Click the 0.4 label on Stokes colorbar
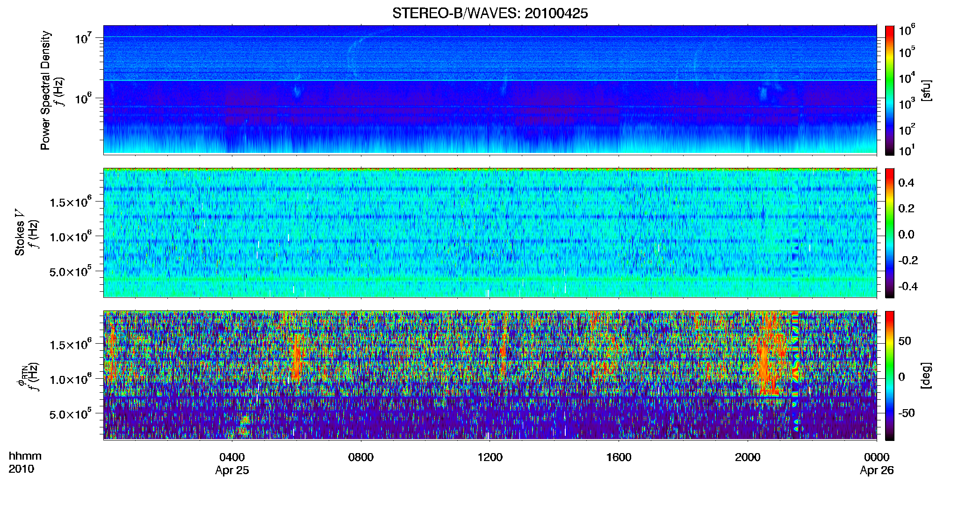This screenshot has height=505, width=980. pos(906,183)
